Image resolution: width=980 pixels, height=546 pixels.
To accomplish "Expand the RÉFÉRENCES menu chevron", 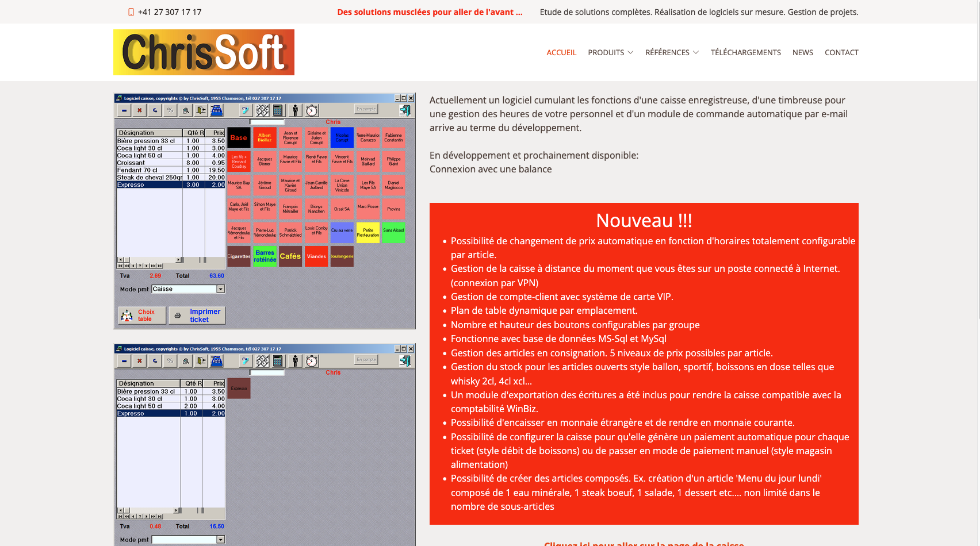I will pyautogui.click(x=696, y=52).
